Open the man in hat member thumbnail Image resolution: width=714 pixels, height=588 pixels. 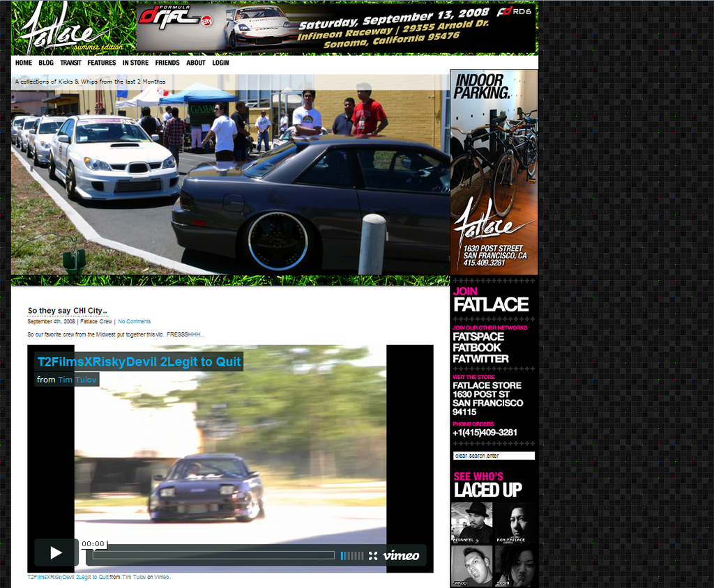pyautogui.click(x=472, y=523)
